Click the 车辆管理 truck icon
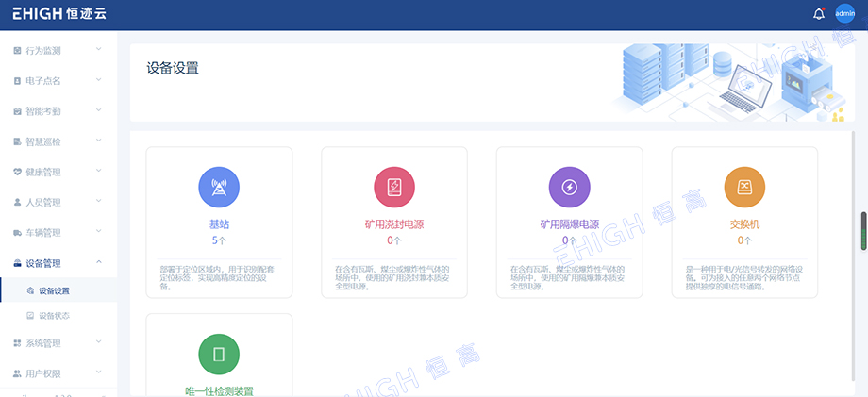The width and height of the screenshot is (868, 397). (x=17, y=233)
